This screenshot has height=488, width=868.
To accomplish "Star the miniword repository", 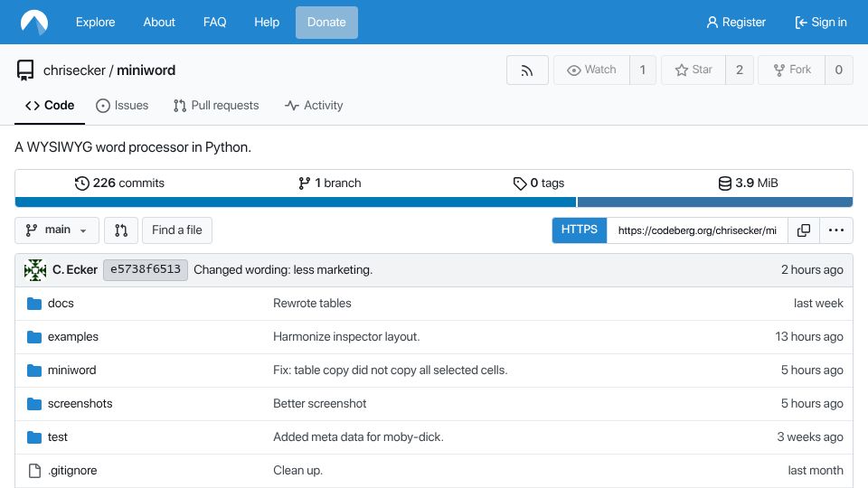I will click(x=693, y=70).
